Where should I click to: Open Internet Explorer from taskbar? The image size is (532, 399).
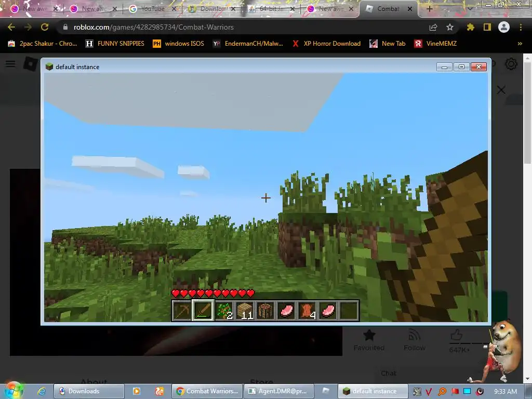click(42, 391)
